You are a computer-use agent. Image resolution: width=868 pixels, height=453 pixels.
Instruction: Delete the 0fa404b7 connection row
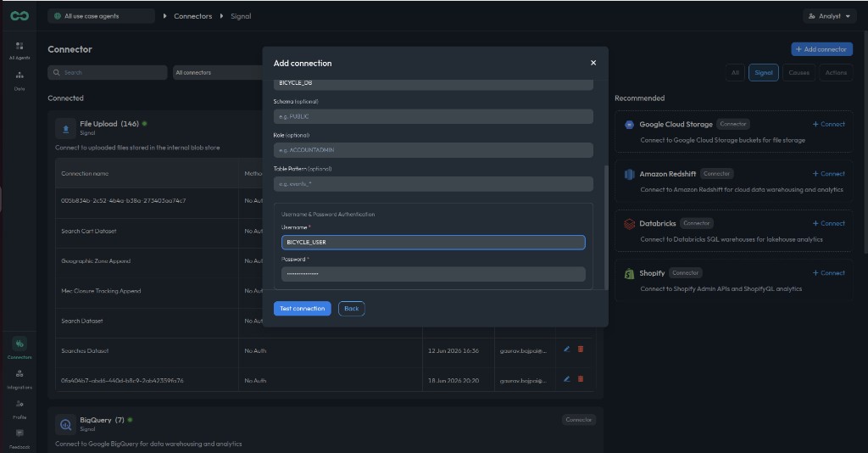click(581, 379)
